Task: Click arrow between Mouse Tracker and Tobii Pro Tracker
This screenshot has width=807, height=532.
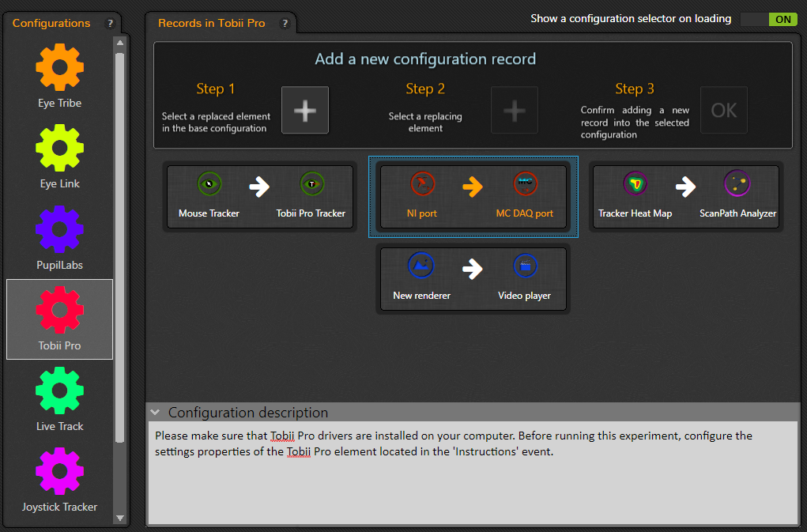Action: [259, 187]
